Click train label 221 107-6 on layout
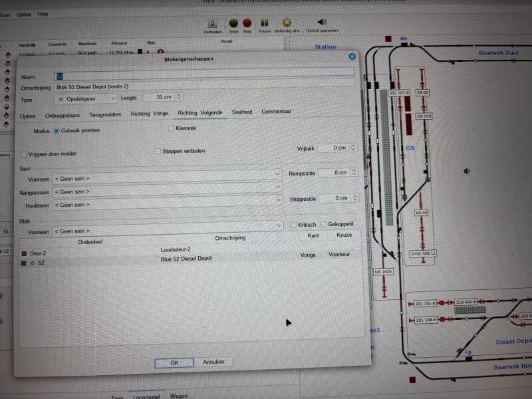The width and height of the screenshot is (532, 399). [x=399, y=92]
